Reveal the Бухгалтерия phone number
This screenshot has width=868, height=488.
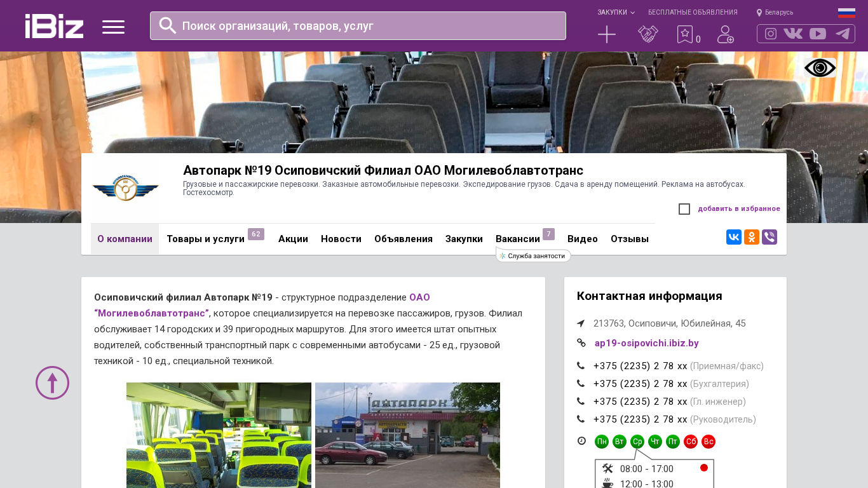coord(641,384)
